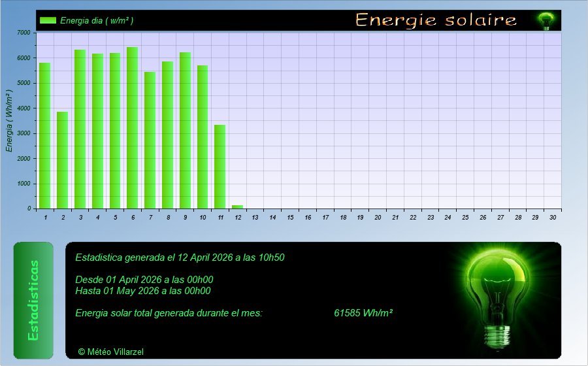Click the Estadistica generada date line

(180, 258)
